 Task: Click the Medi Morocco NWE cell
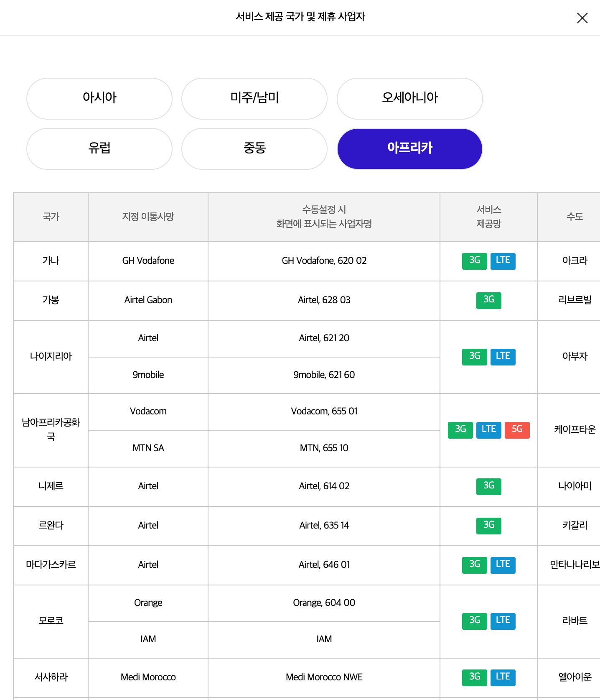pyautogui.click(x=324, y=678)
